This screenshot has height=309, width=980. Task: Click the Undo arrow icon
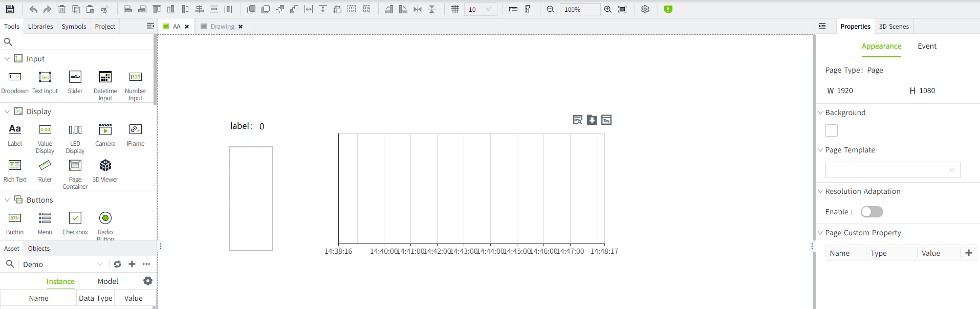coord(33,9)
